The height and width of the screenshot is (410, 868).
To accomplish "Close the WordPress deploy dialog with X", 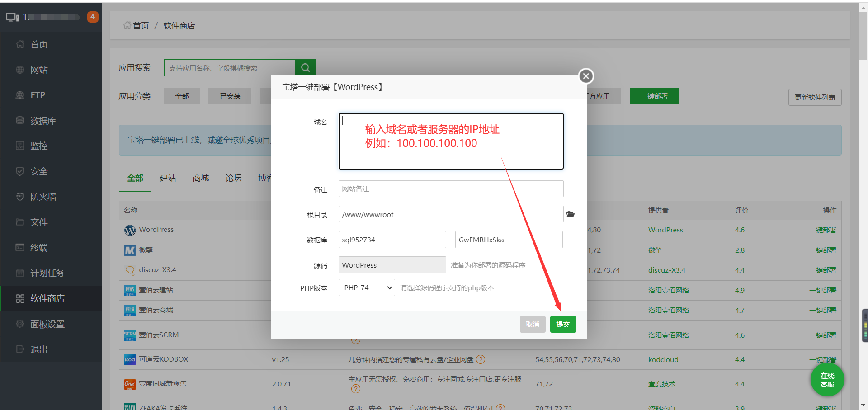I will coord(586,76).
